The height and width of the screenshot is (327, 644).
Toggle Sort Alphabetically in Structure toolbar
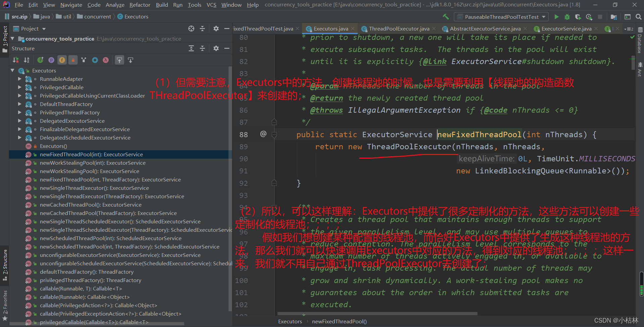coord(27,60)
